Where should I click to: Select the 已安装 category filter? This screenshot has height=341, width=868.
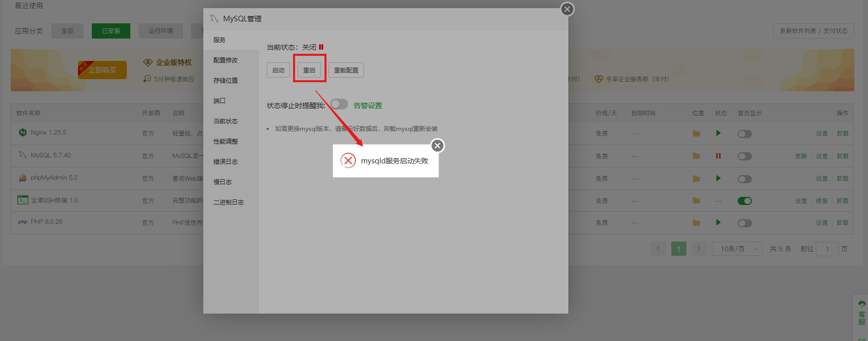pos(111,31)
